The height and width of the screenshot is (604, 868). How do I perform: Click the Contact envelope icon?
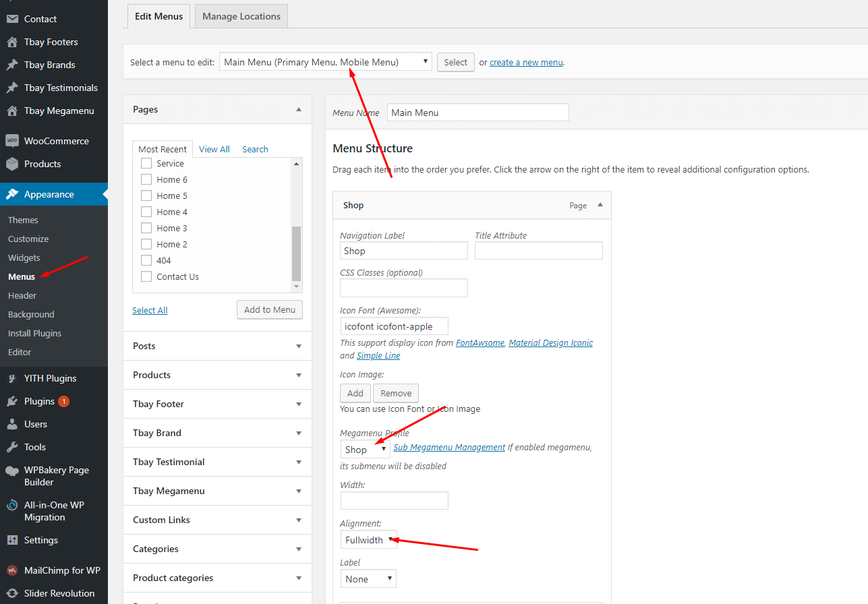pyautogui.click(x=12, y=19)
